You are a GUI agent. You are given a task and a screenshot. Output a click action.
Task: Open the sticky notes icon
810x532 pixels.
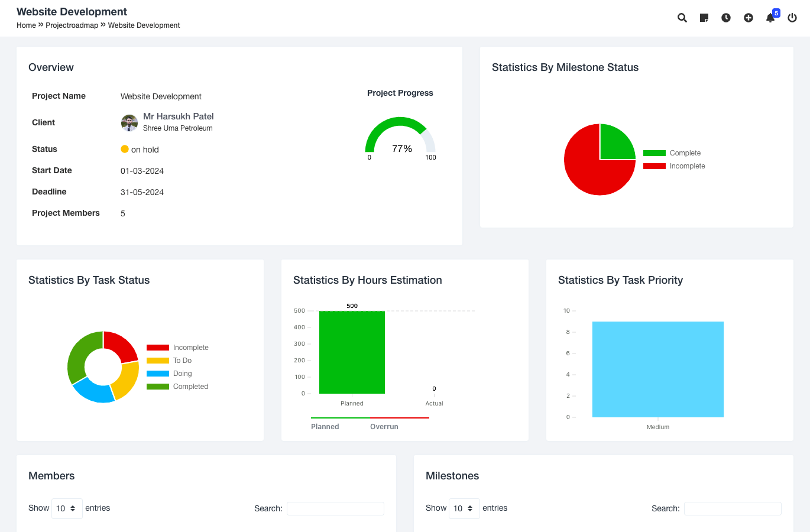[704, 18]
